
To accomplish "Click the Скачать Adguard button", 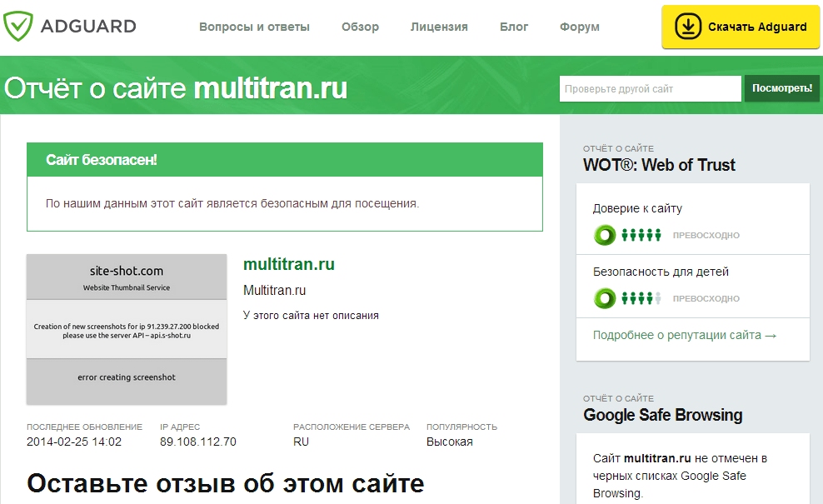I will pyautogui.click(x=741, y=27).
